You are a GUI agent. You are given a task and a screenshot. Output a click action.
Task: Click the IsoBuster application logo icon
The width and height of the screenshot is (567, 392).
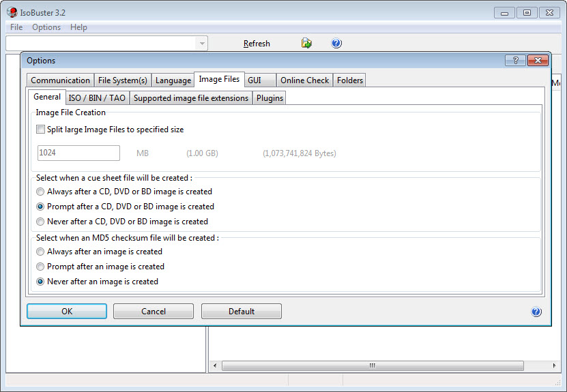[x=12, y=12]
